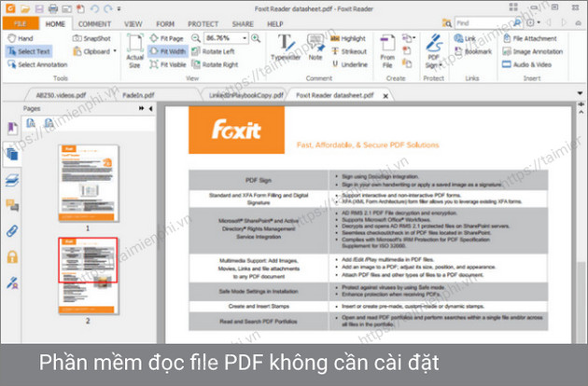This screenshot has width=588, height=386.
Task: Open the Attachments paperclip panel
Action: 12,231
